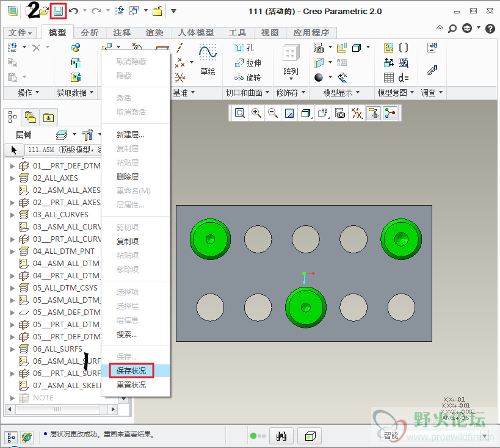
Task: Click the binoculars find icon in status bar
Action: [x=281, y=436]
